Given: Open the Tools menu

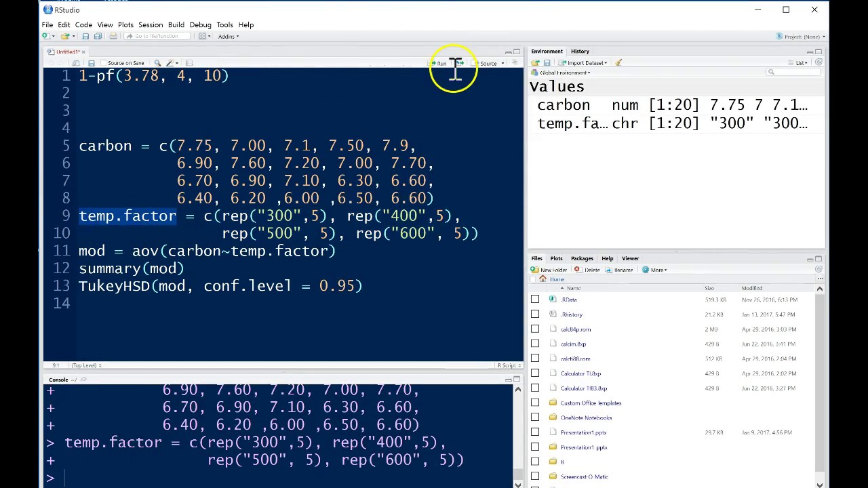Looking at the screenshot, I should [x=224, y=25].
